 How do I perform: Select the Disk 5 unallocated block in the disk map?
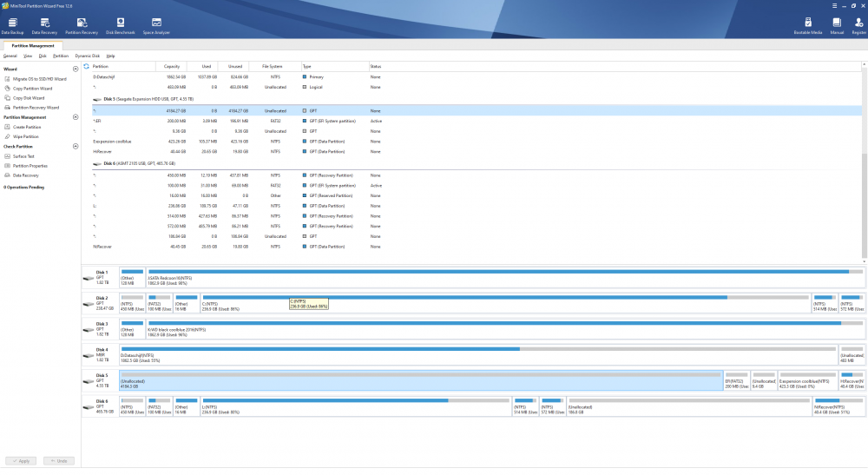420,381
